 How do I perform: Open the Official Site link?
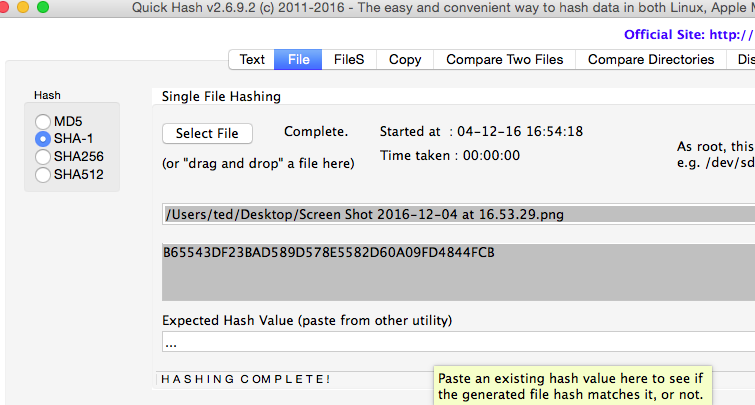(689, 34)
